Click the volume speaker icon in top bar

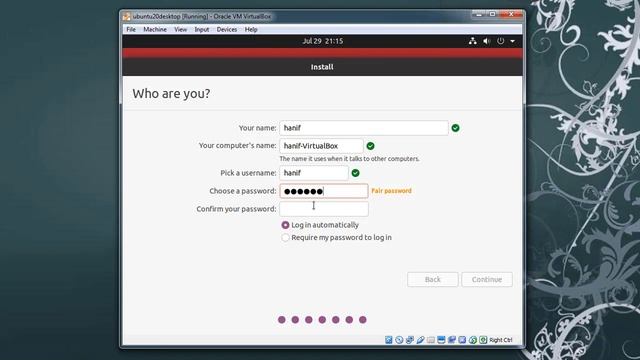(x=487, y=41)
